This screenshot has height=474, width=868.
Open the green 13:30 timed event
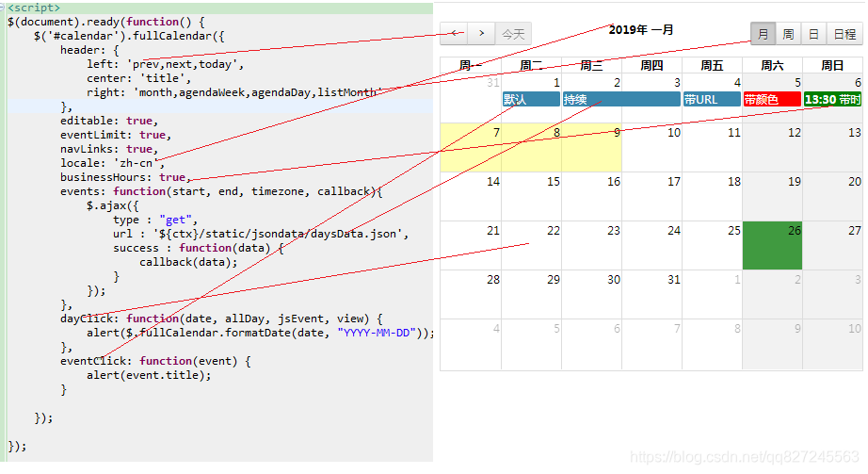tap(832, 99)
